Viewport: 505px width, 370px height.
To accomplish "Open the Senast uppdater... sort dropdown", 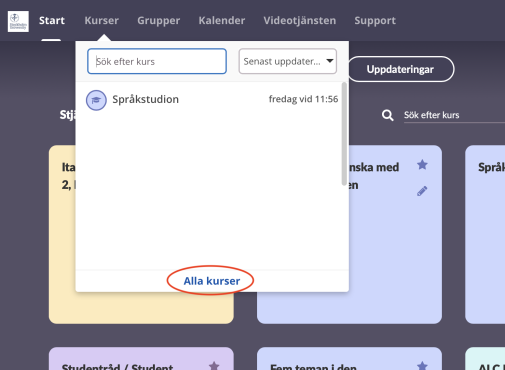I will tap(288, 61).
